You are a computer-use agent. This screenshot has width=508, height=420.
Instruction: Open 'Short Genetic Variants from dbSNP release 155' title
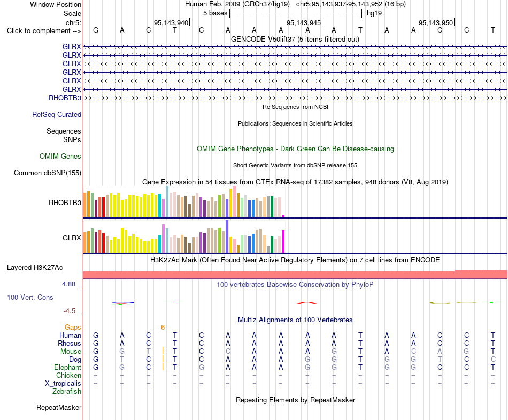[295, 165]
